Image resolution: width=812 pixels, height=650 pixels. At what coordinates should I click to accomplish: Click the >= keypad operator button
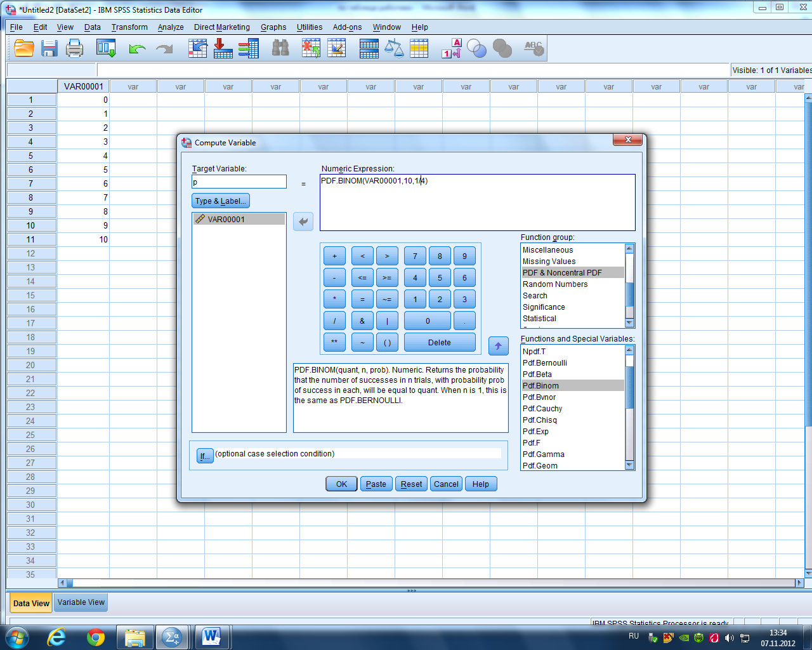tap(387, 277)
